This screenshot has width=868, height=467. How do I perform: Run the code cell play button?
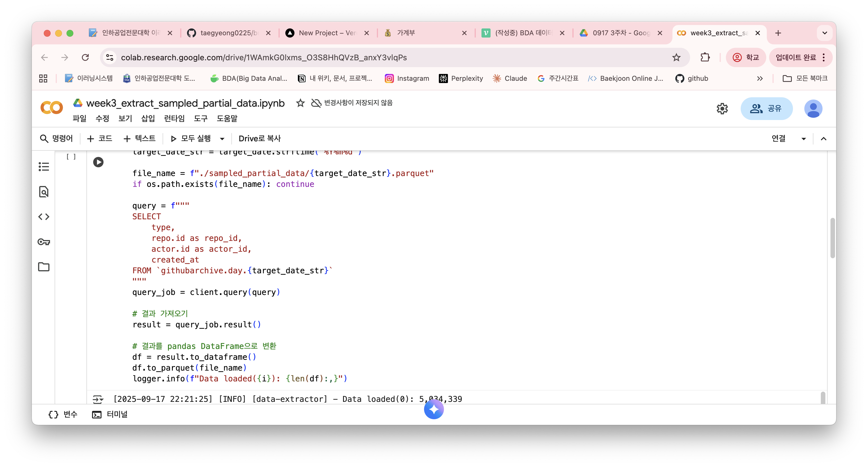98,162
